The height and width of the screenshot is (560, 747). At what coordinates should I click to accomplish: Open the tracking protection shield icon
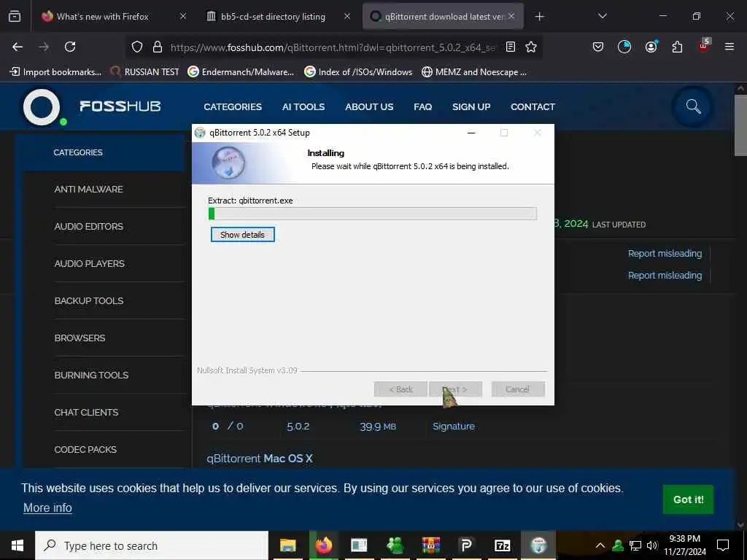point(137,47)
